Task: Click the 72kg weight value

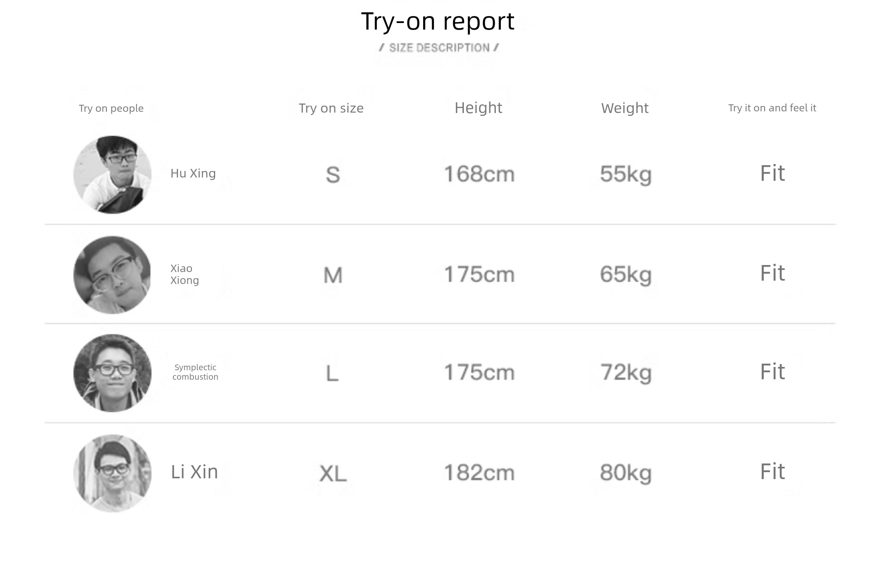Action: click(x=626, y=373)
